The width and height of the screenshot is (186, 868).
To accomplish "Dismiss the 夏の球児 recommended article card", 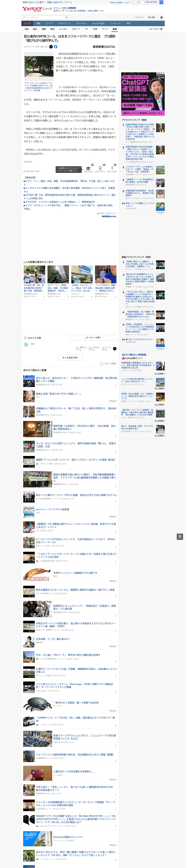I will click(x=44, y=297).
